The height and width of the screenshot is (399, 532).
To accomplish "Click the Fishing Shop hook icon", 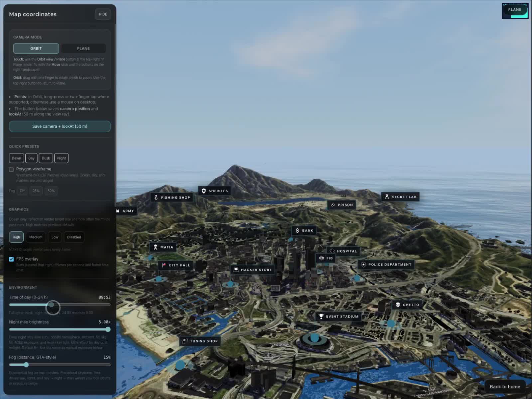I will tap(156, 197).
